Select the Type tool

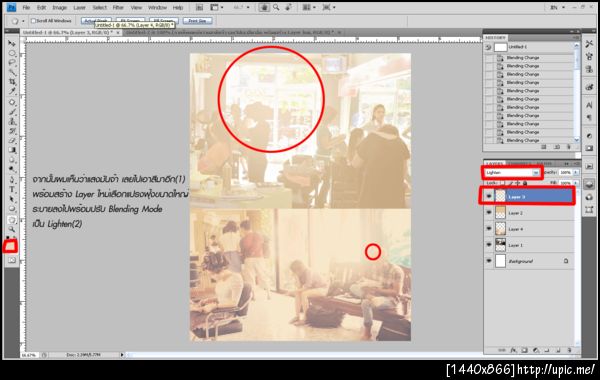pos(12,190)
